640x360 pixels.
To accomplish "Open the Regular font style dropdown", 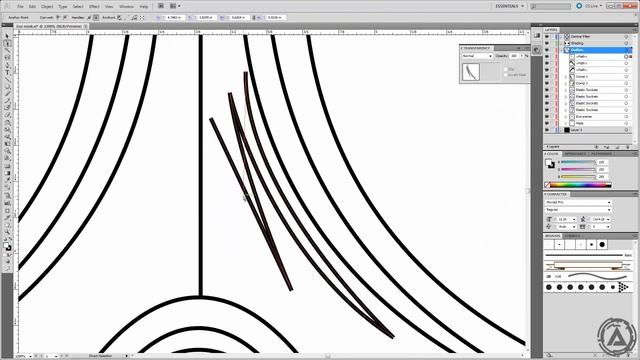I will [x=578, y=209].
